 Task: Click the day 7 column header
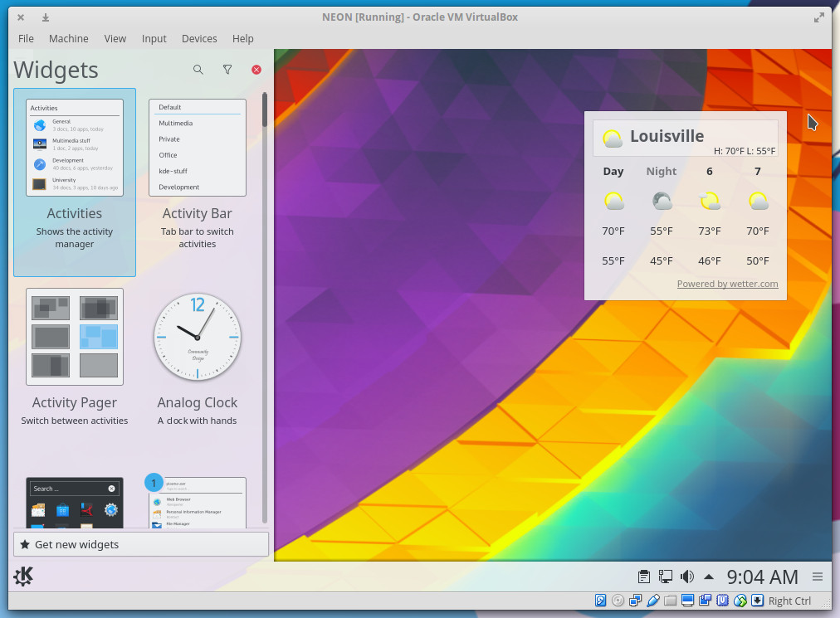coord(758,172)
